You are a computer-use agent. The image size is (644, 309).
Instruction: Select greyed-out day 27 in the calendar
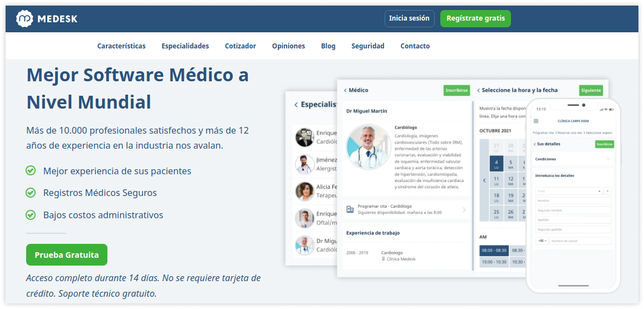(496, 147)
